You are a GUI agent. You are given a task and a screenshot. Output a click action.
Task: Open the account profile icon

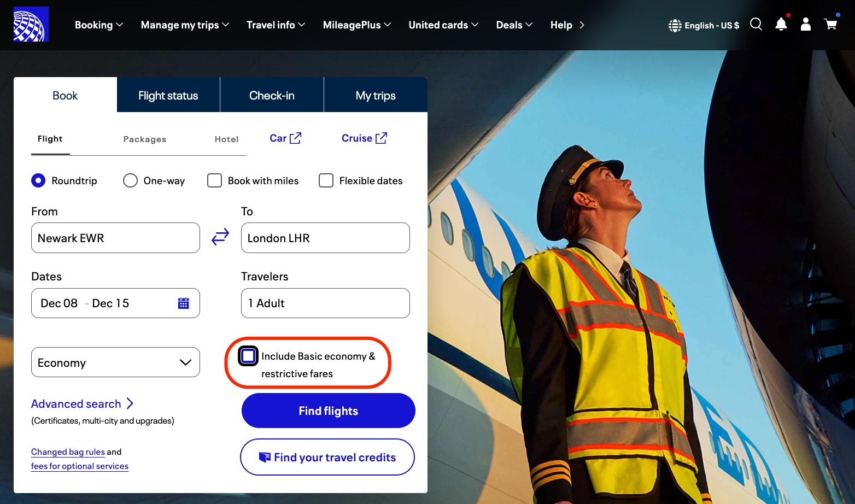(806, 24)
